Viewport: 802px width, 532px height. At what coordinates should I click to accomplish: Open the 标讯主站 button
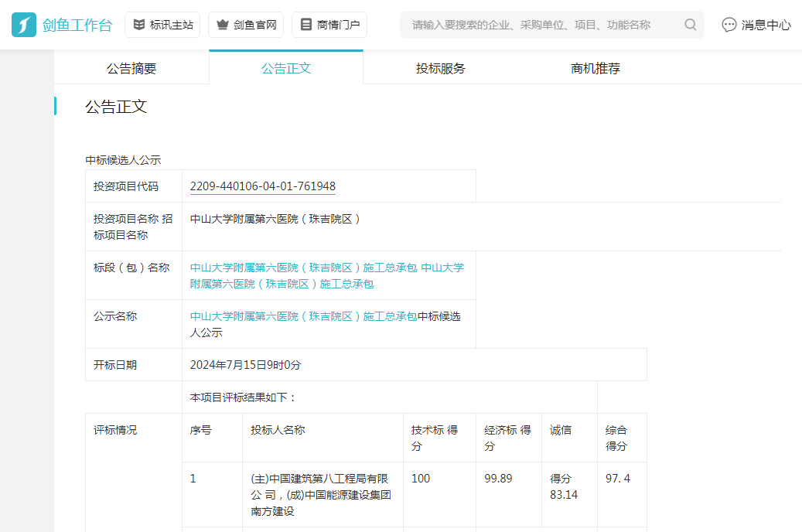[162, 25]
